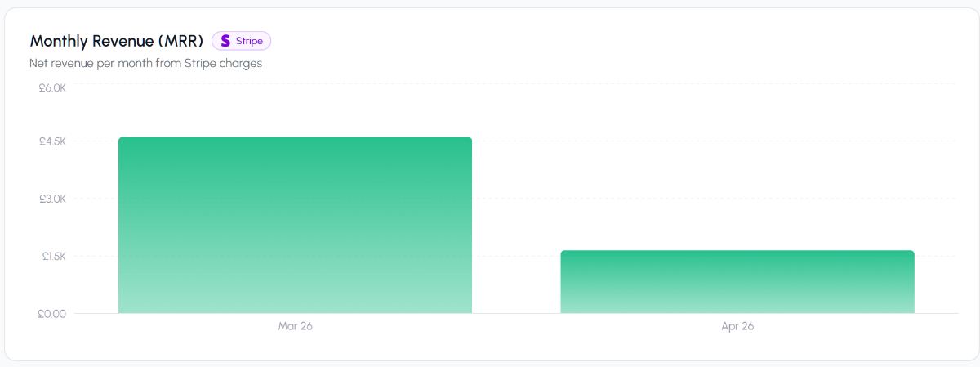Click the Monthly Revenue (MRR) title
The height and width of the screenshot is (367, 980).
coord(116,41)
